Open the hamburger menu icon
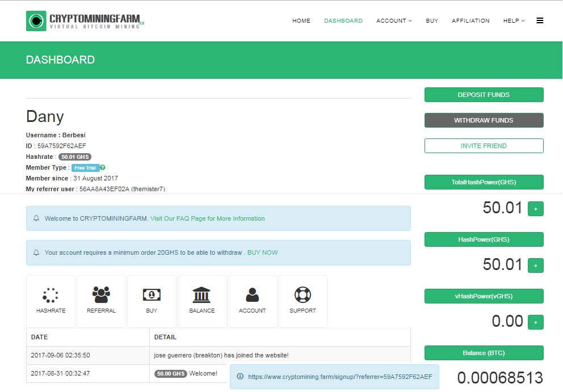The image size is (563, 392). [x=540, y=21]
